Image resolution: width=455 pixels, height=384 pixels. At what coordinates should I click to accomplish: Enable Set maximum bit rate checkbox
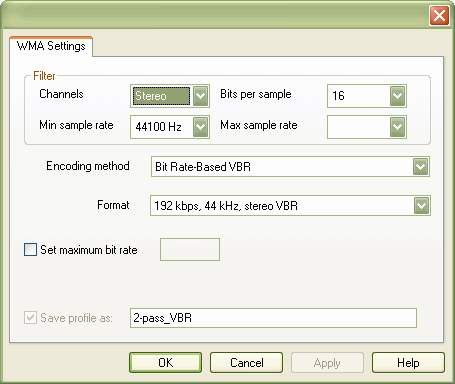[30, 250]
